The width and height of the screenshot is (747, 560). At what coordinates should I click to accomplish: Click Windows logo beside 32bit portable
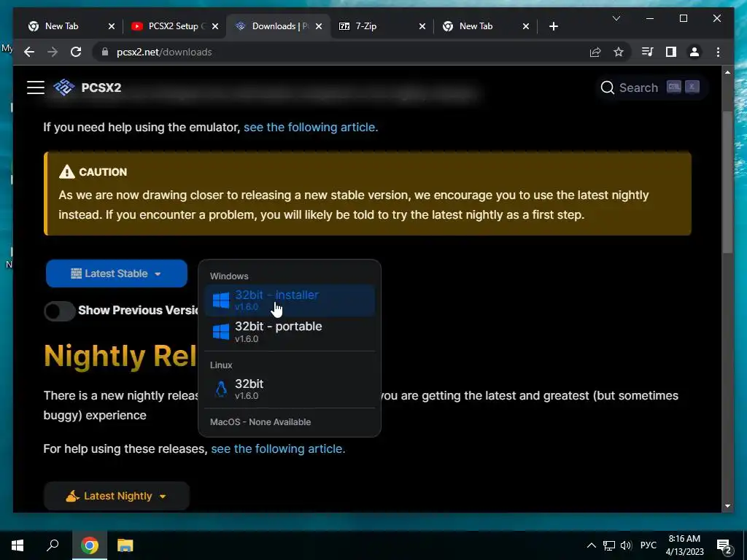click(x=220, y=332)
